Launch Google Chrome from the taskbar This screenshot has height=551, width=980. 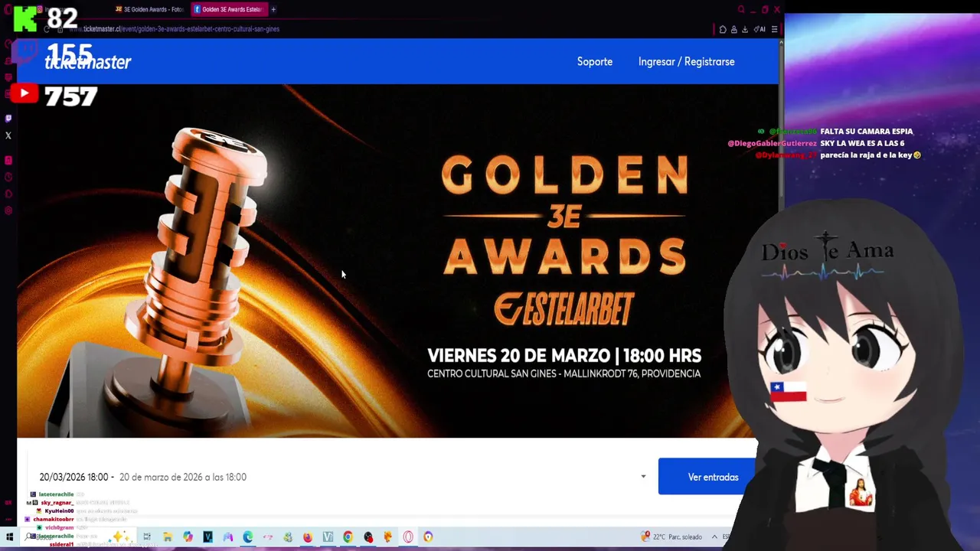[348, 537]
